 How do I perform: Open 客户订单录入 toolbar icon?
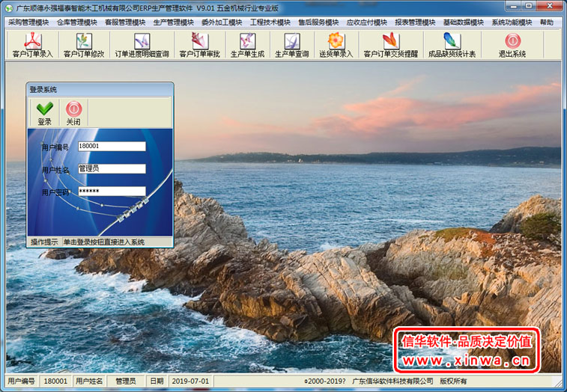point(32,45)
